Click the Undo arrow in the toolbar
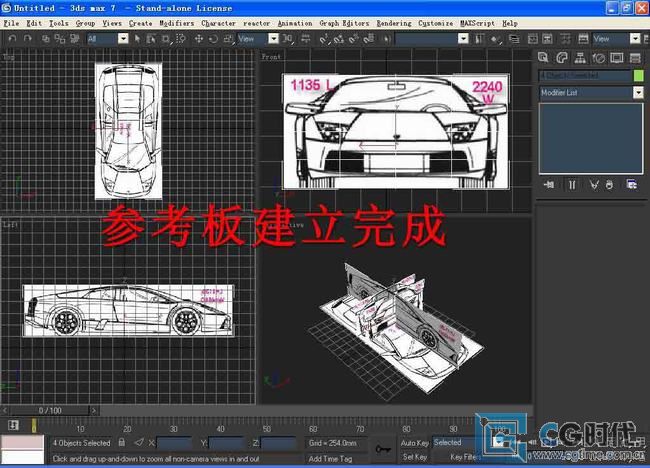The width and height of the screenshot is (650, 468). (x=12, y=39)
